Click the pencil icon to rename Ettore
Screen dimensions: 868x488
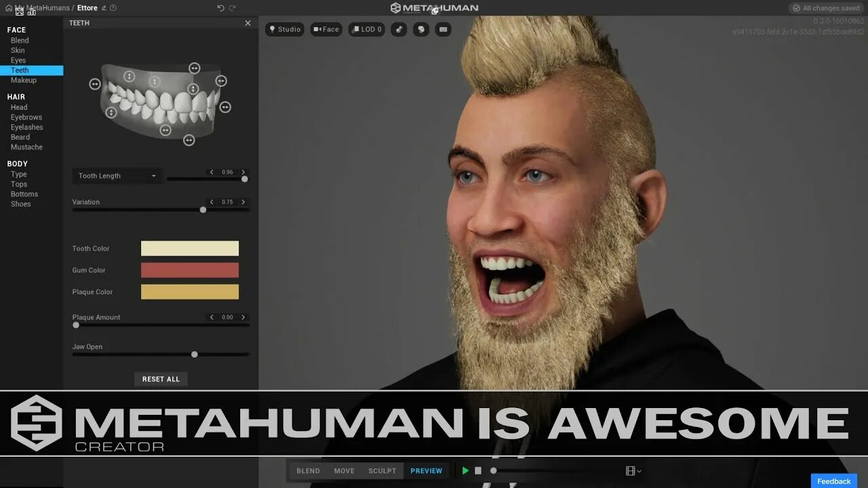point(104,8)
